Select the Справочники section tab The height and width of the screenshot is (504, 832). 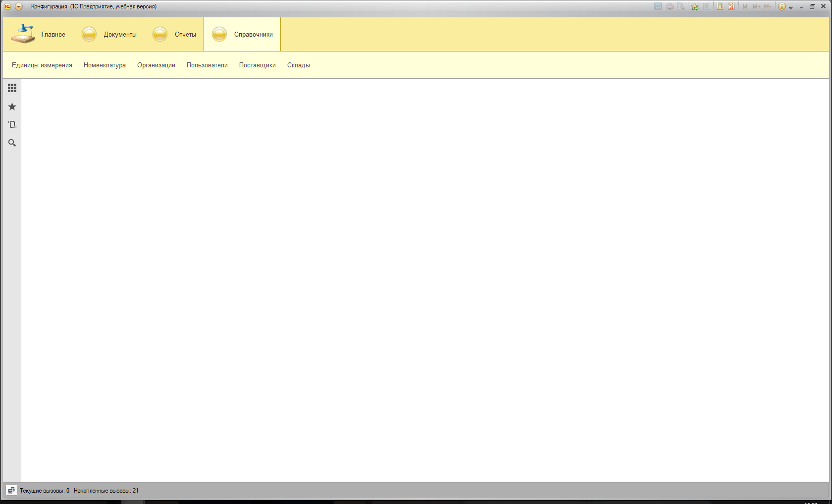(x=242, y=34)
